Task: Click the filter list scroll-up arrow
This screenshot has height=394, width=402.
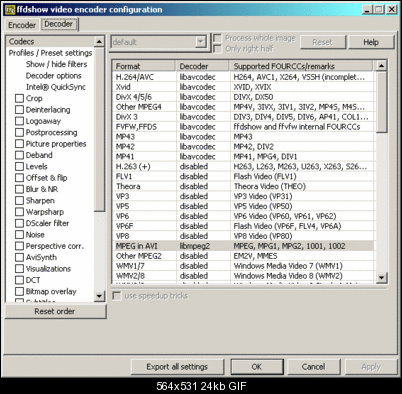Action: pyautogui.click(x=99, y=41)
